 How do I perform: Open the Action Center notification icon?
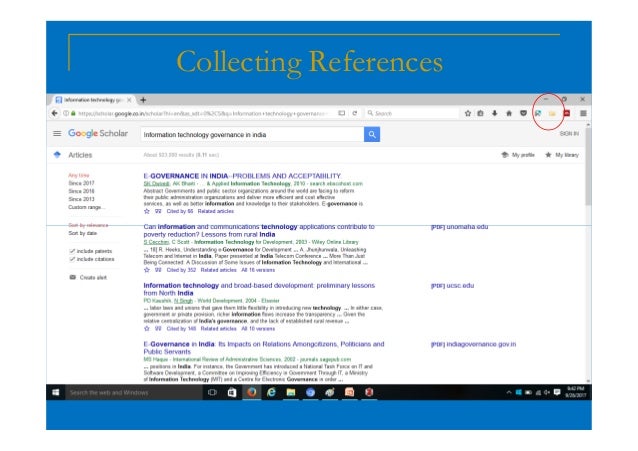557,392
